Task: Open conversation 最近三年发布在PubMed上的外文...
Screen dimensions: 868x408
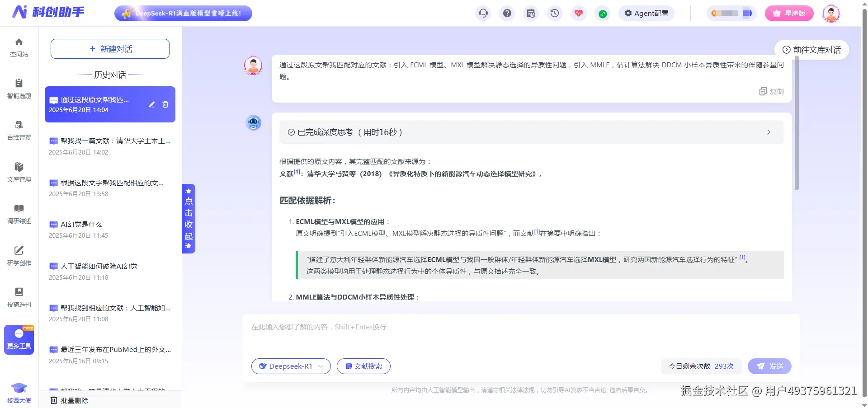Action: [x=110, y=355]
